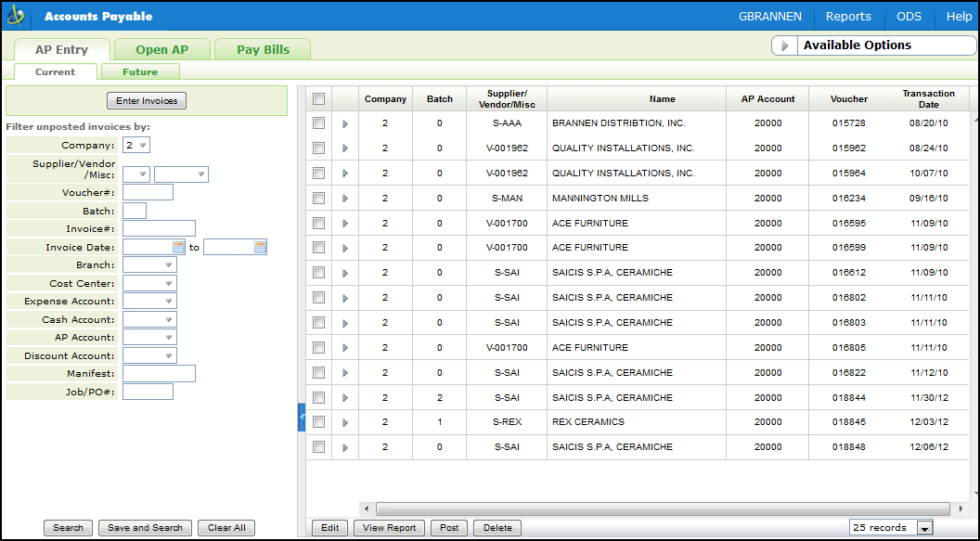This screenshot has width=980, height=541.
Task: Check the box for voucher 015962 row
Action: (x=319, y=148)
